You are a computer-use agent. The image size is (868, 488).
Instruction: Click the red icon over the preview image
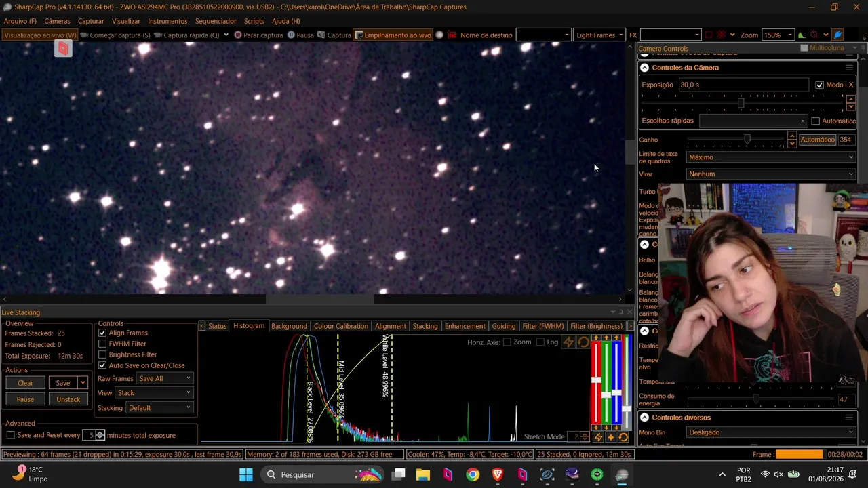click(63, 48)
